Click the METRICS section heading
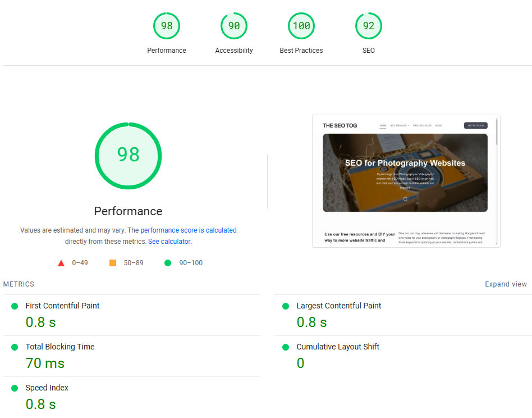This screenshot has height=418, width=532. point(19,284)
